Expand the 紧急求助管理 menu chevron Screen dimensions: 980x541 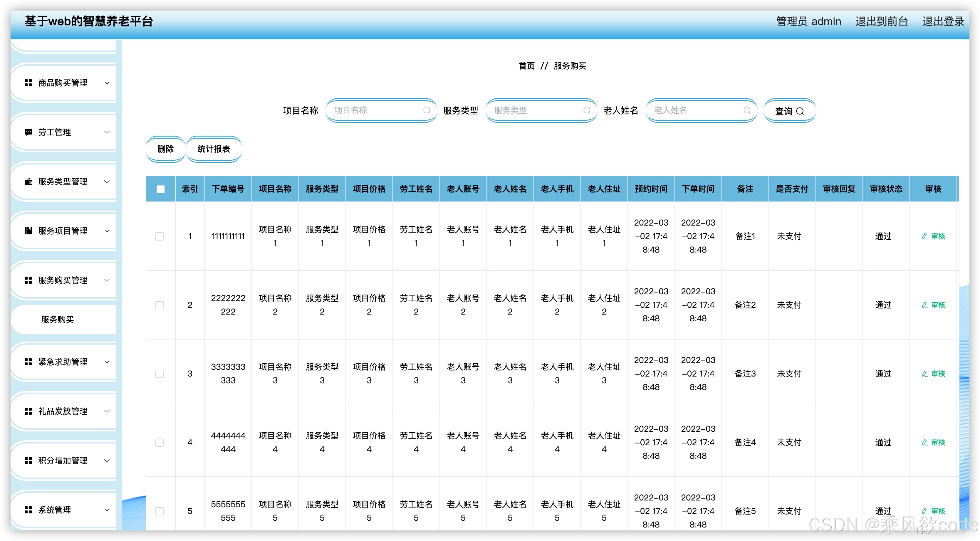coord(107,362)
